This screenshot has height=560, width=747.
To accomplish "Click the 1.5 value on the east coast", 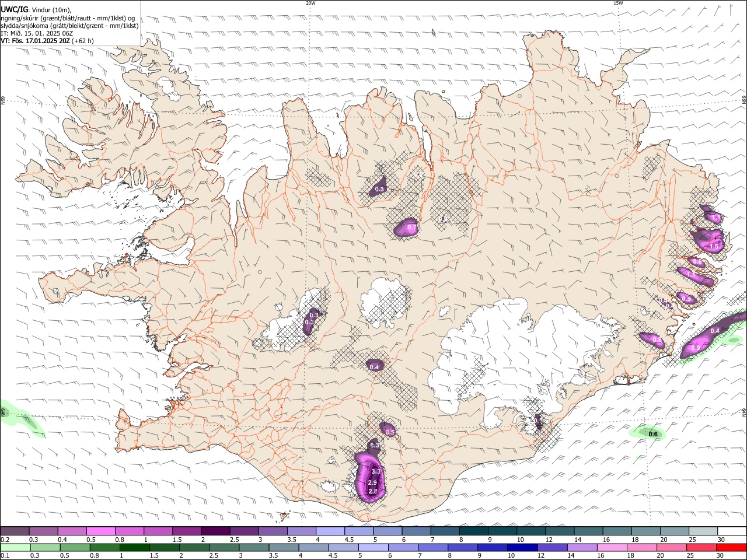I will (x=714, y=247).
